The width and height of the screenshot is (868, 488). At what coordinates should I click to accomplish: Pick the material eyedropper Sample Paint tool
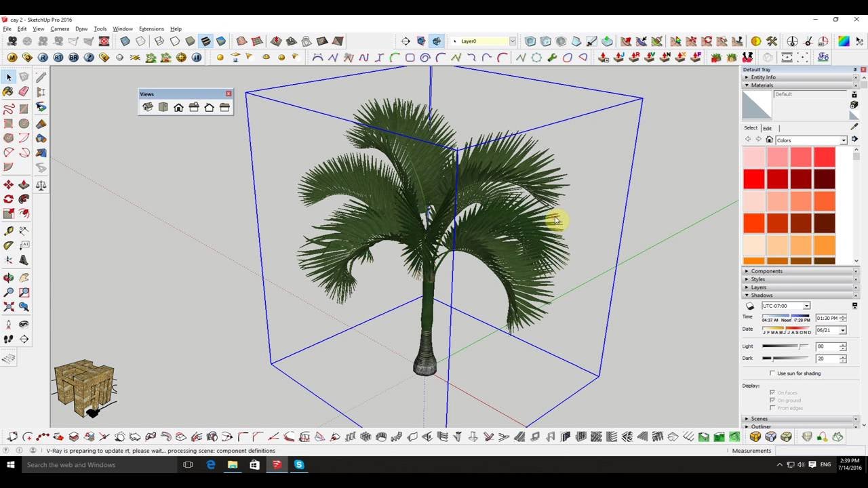pos(854,127)
